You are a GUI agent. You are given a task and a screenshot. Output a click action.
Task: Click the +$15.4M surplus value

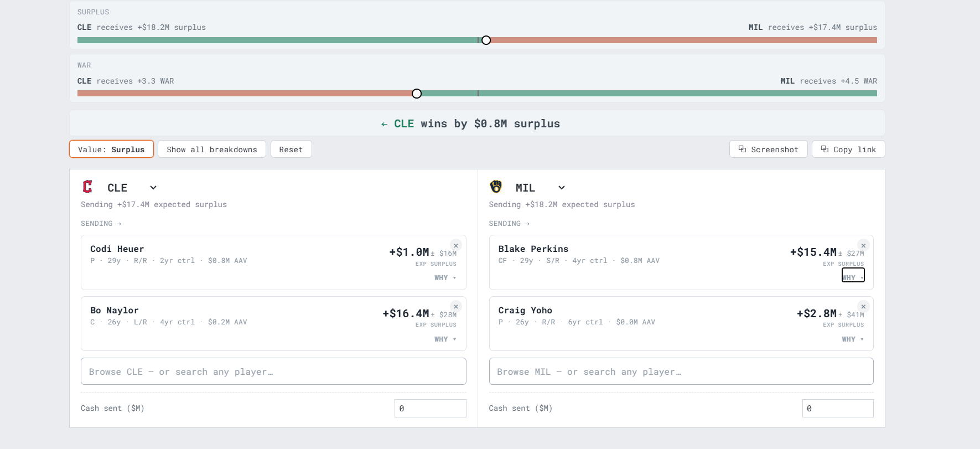click(x=813, y=252)
